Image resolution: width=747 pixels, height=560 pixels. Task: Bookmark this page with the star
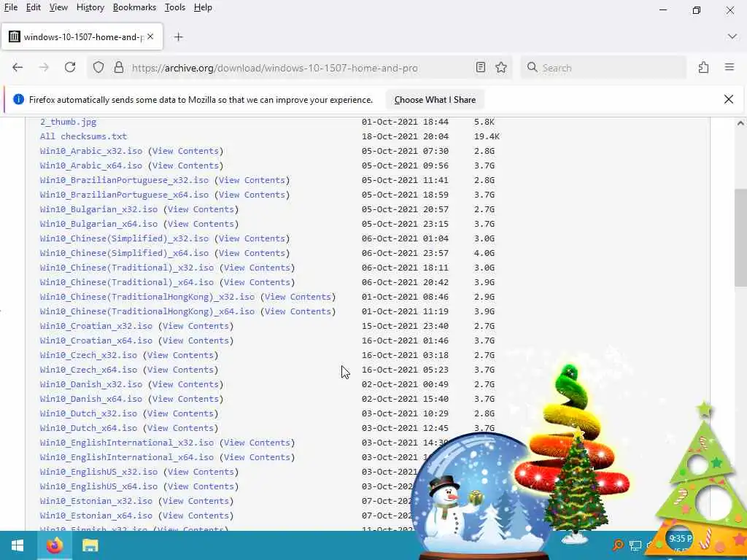click(500, 68)
